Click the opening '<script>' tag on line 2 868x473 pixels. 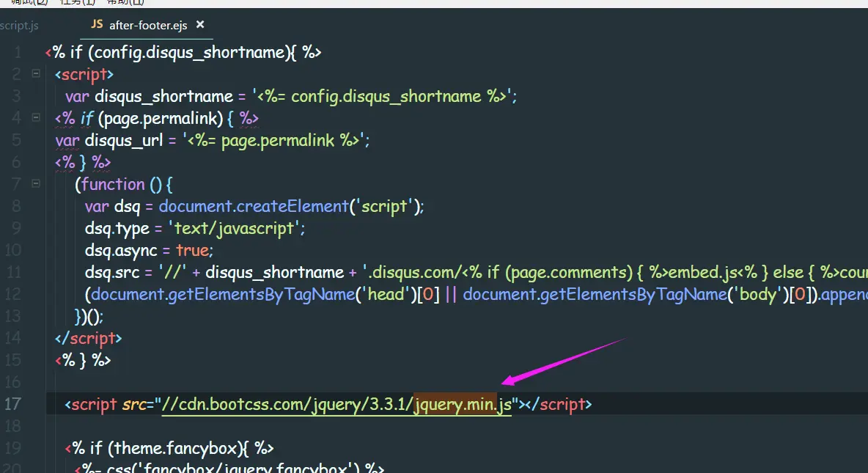coord(84,74)
